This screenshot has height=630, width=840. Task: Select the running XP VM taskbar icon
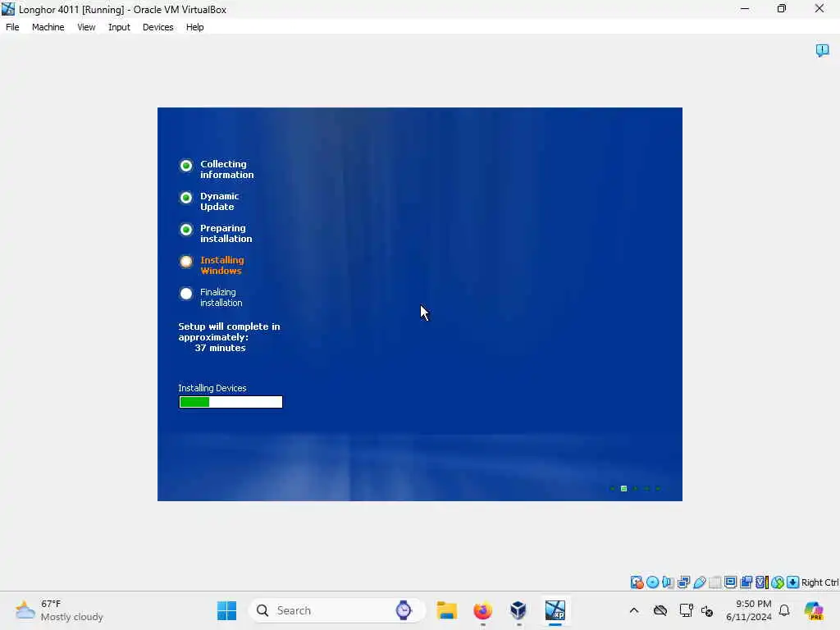[555, 610]
